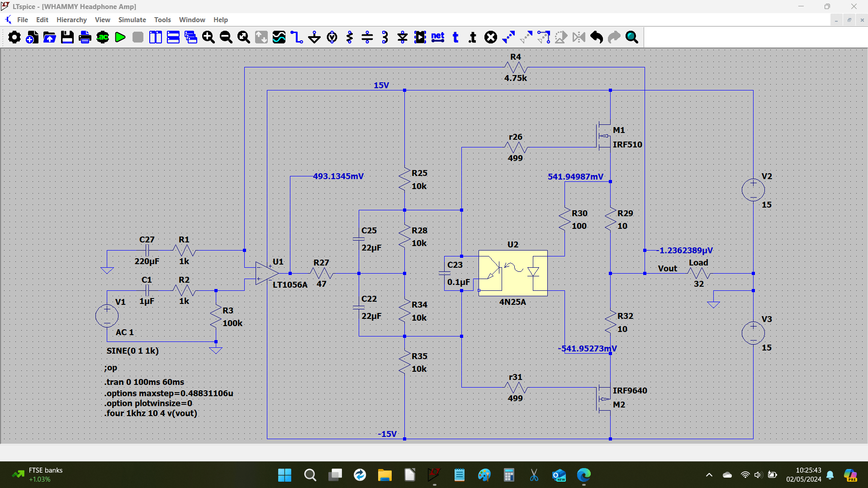Tile windows vertically

[156, 37]
